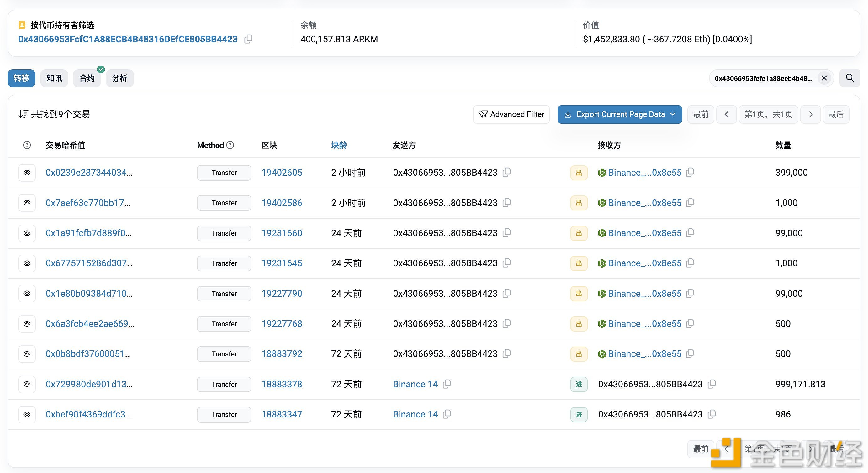
Task: Click 进 incoming icon on row 9
Action: [x=579, y=415]
